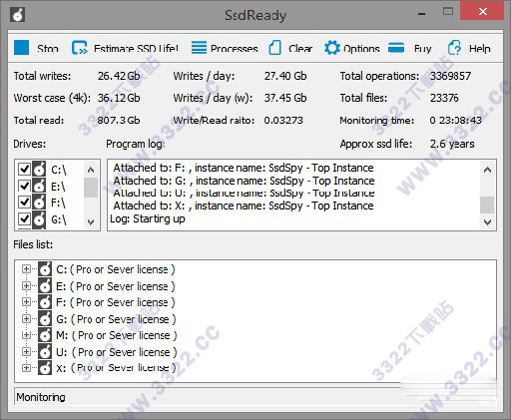Click the Help toolbar label
Screen dimensions: 511x420
[479, 49]
